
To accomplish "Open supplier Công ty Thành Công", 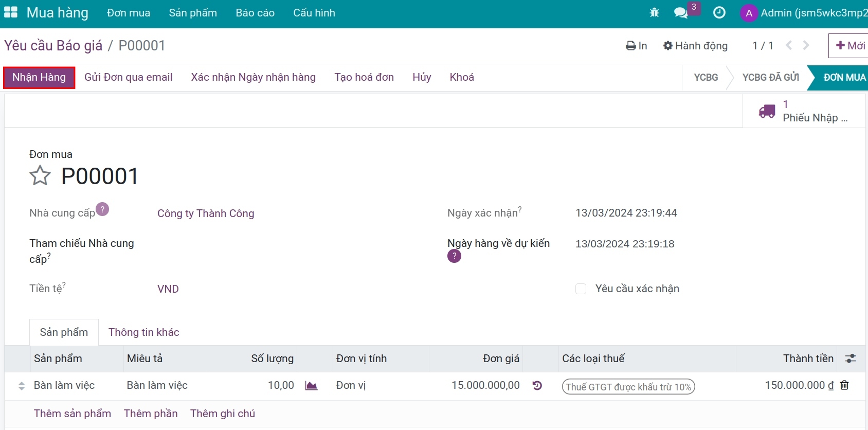I will (x=206, y=213).
